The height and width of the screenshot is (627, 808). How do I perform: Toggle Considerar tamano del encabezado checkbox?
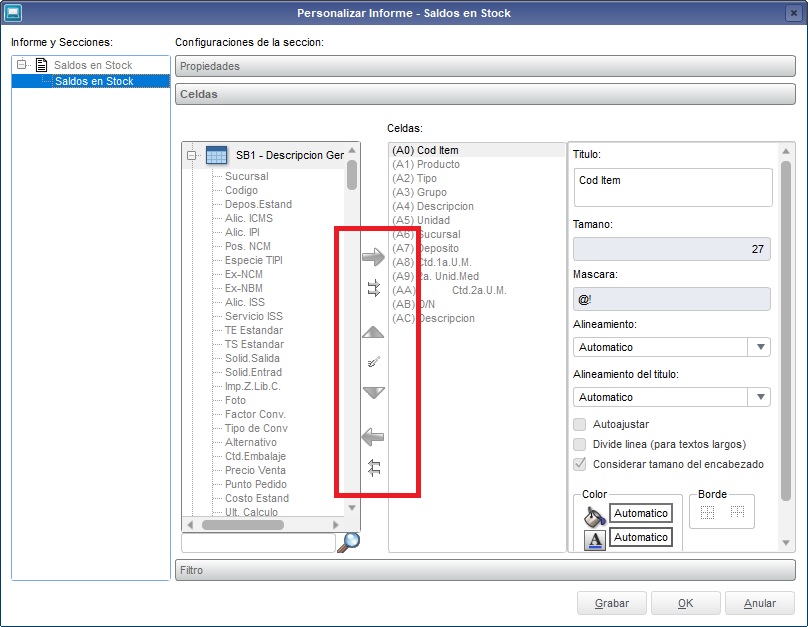point(580,464)
